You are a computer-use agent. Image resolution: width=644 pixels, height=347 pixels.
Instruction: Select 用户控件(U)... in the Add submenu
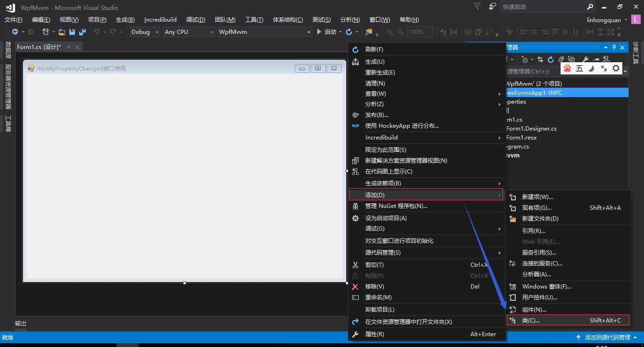(x=568, y=297)
